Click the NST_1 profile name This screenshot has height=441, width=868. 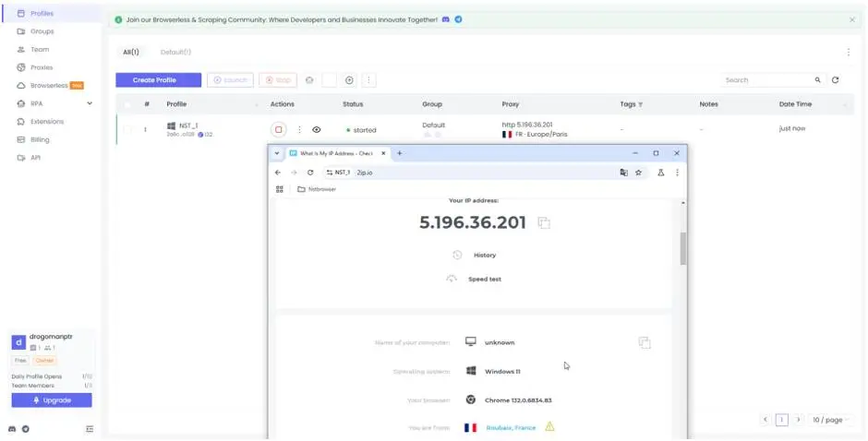click(188, 125)
